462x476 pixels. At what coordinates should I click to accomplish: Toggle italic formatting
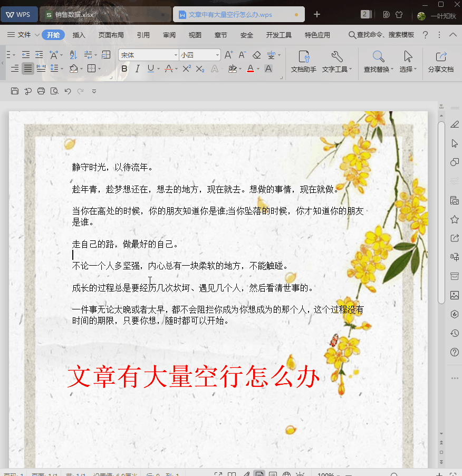(138, 69)
